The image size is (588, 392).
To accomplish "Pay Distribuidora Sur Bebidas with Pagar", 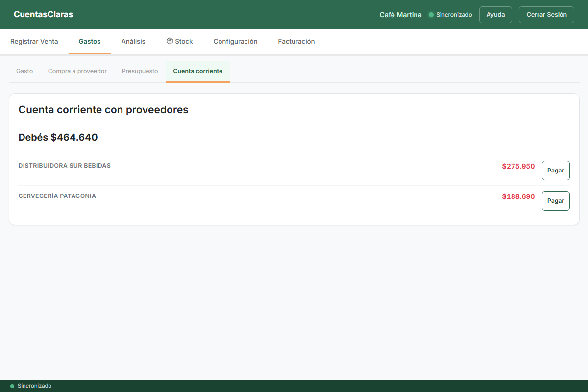I will 556,171.
